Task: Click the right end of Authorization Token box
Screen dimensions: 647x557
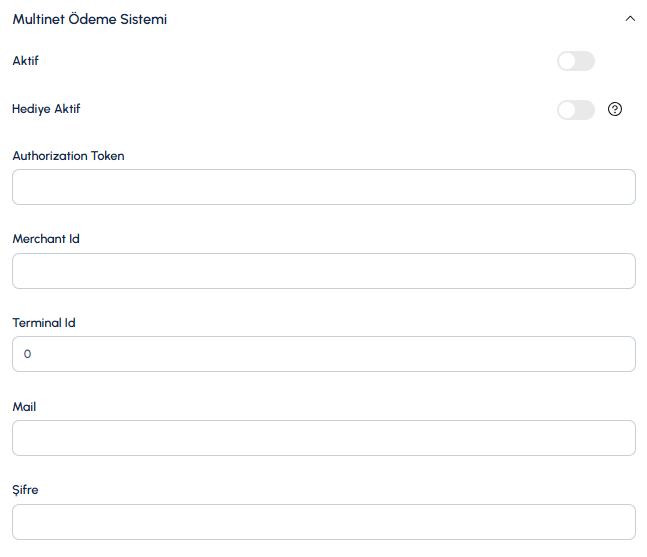Action: pos(619,187)
